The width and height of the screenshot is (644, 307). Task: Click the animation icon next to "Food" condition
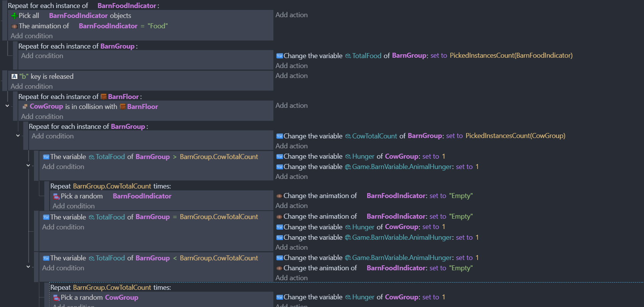15,26
